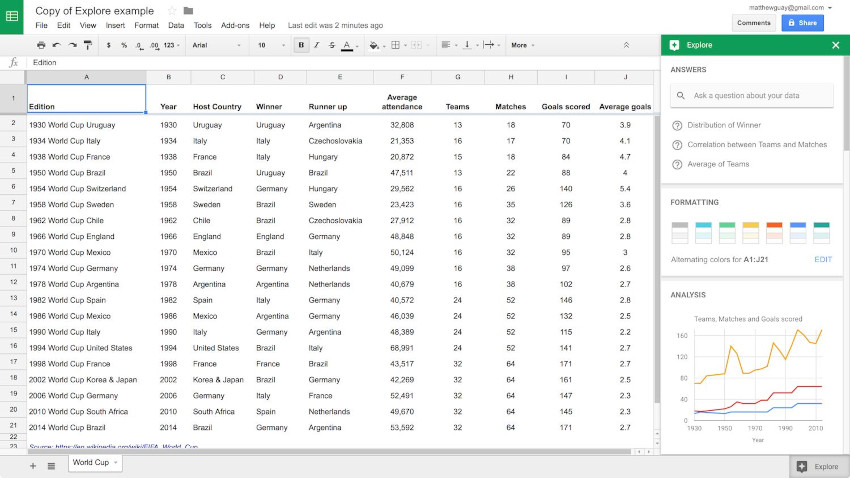The width and height of the screenshot is (850, 478).
Task: Open the borders menu
Action: click(397, 46)
